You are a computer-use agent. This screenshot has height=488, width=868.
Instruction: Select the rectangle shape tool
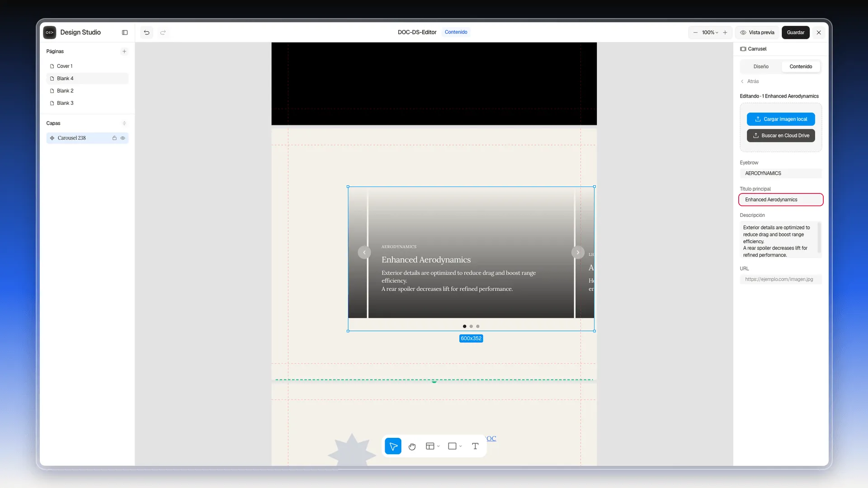pyautogui.click(x=452, y=446)
